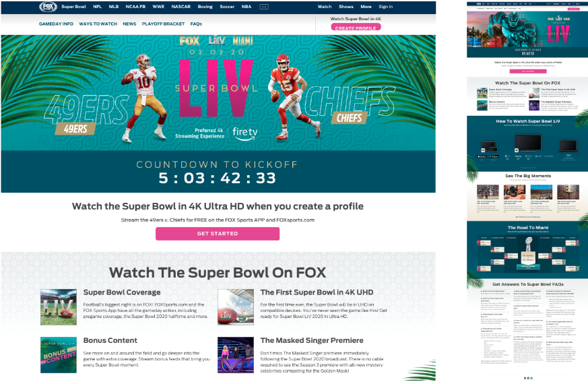Select NFL in the top navigation
The image size is (588, 384).
click(98, 7)
